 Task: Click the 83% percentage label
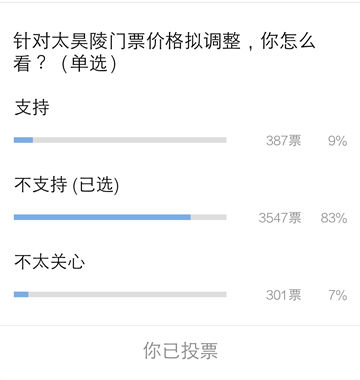coord(334,218)
